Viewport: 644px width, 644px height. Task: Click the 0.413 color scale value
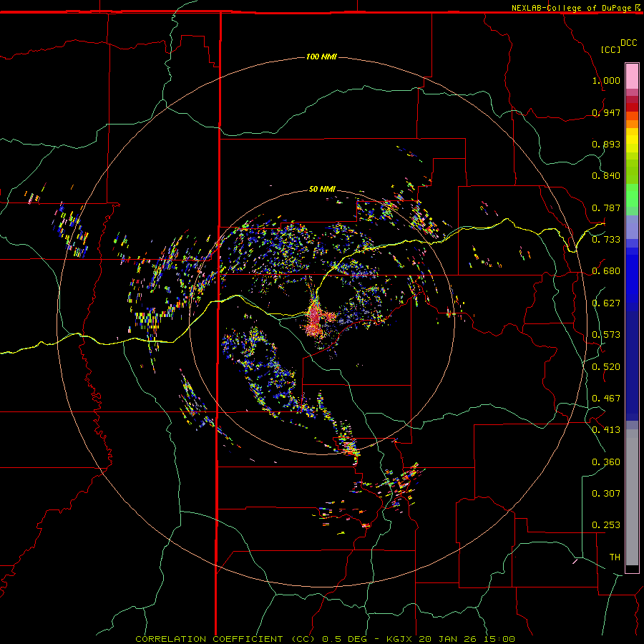[606, 430]
